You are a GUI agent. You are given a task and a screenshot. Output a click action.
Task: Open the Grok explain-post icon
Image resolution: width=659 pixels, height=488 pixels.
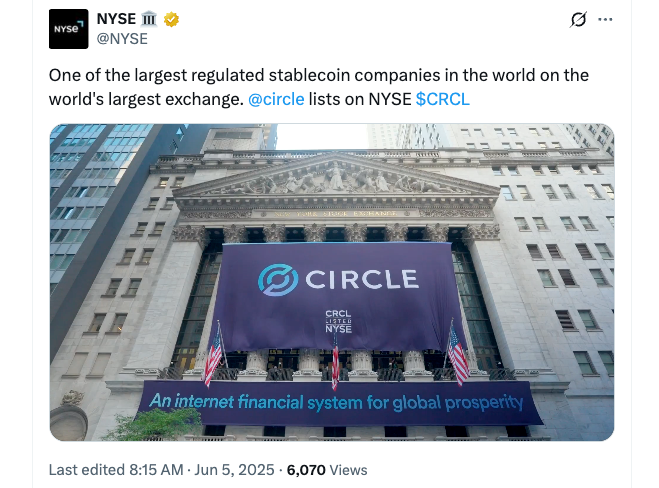pos(577,20)
